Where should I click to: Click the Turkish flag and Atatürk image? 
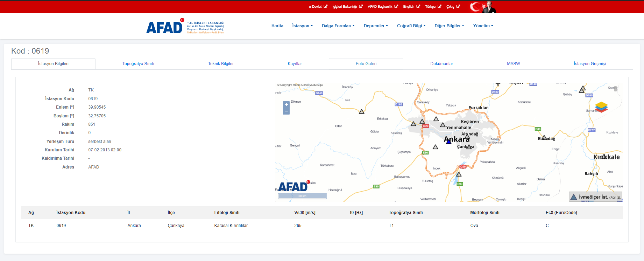tap(483, 7)
